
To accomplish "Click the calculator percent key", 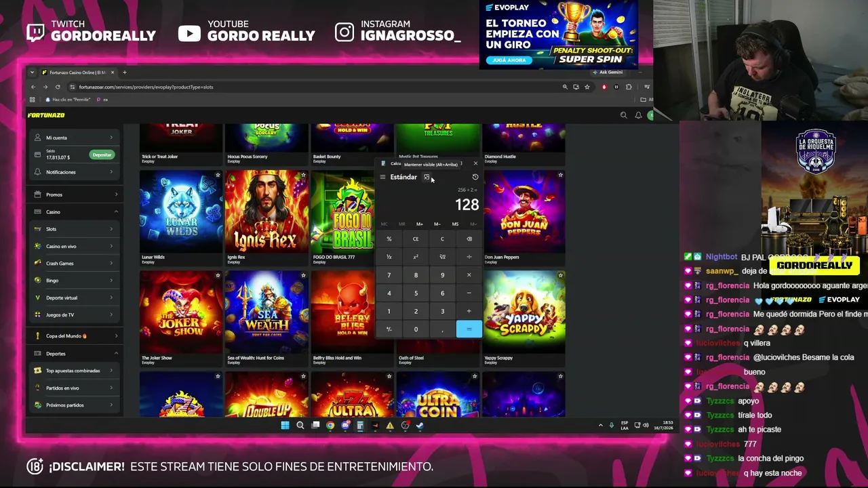I will (x=389, y=239).
